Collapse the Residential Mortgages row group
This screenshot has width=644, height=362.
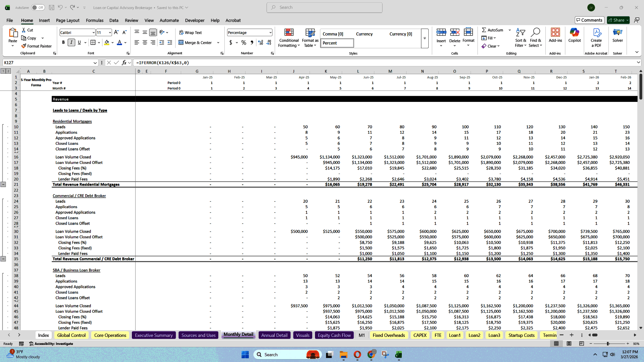tap(4, 184)
